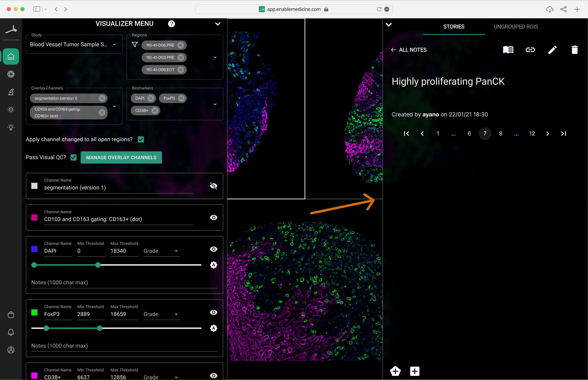This screenshot has height=380, width=588.
Task: Add polygon ROI with diamond plus icon
Action: pyautogui.click(x=395, y=371)
